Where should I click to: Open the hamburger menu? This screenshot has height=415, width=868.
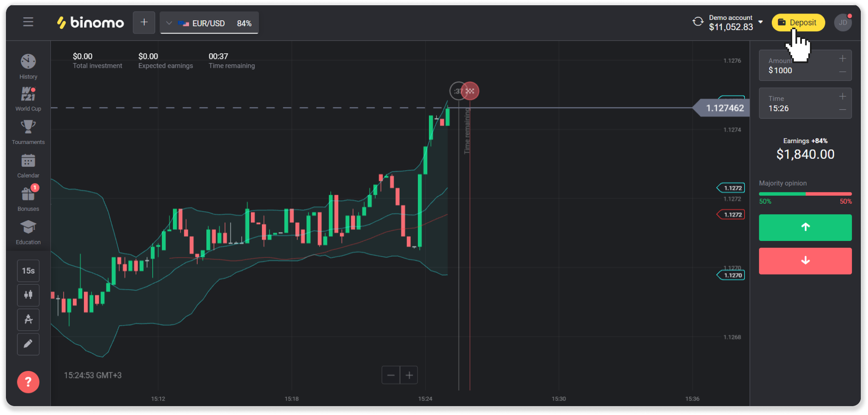coord(28,22)
